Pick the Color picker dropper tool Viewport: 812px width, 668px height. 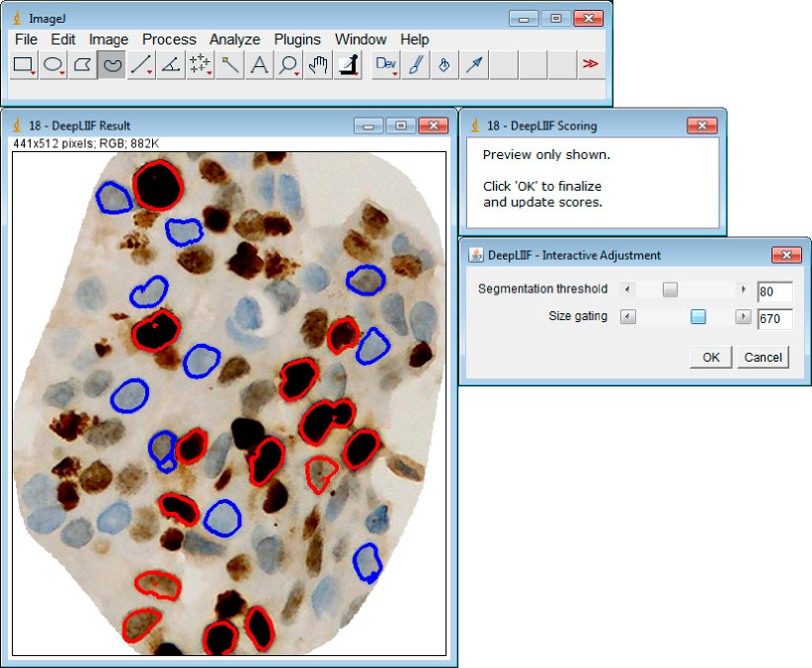click(347, 65)
